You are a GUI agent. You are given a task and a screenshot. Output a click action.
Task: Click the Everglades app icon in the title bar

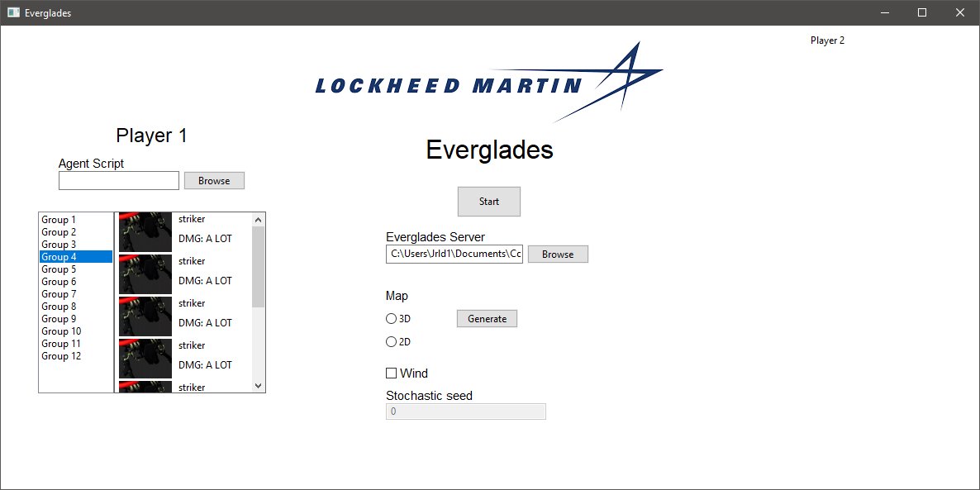pyautogui.click(x=14, y=12)
